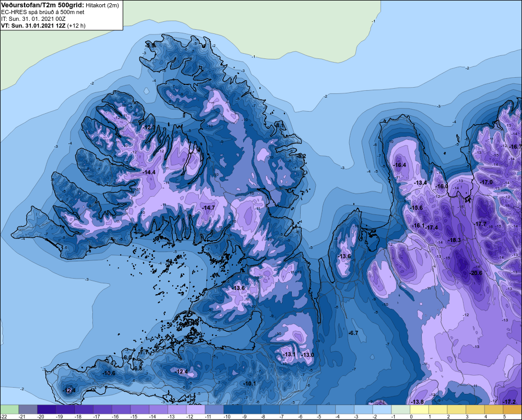The height and width of the screenshot is (420, 522).
Task: Click the valid time 'VT: Sun. 31.01.2021 12Z'
Action: click(x=33, y=26)
